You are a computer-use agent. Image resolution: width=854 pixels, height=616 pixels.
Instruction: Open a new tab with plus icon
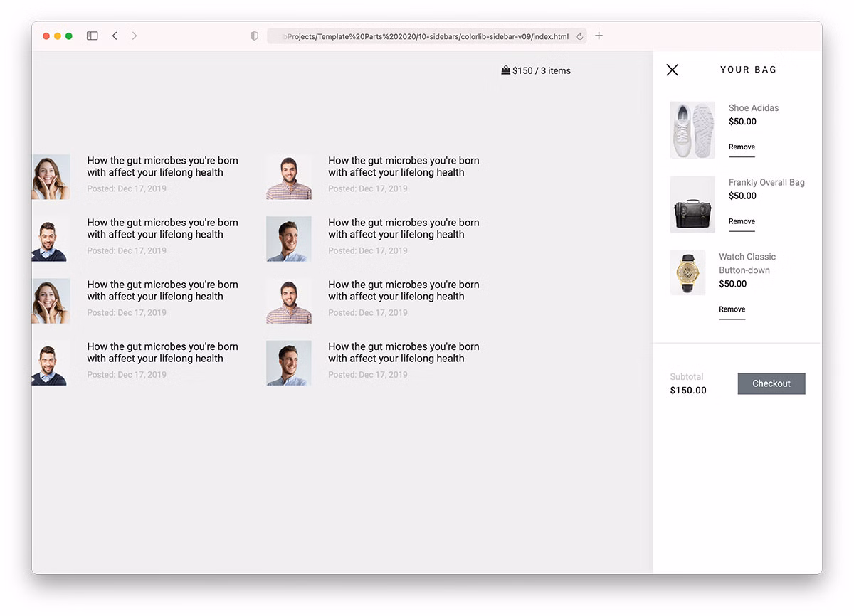599,36
